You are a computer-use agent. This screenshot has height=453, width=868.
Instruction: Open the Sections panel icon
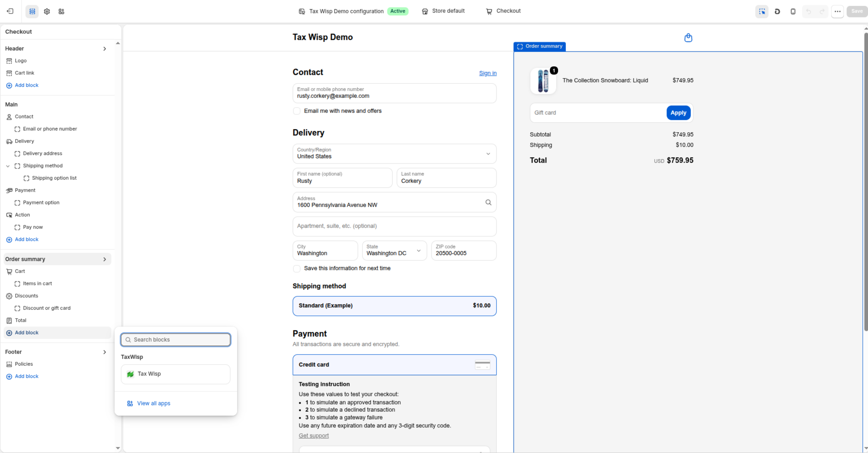point(32,11)
